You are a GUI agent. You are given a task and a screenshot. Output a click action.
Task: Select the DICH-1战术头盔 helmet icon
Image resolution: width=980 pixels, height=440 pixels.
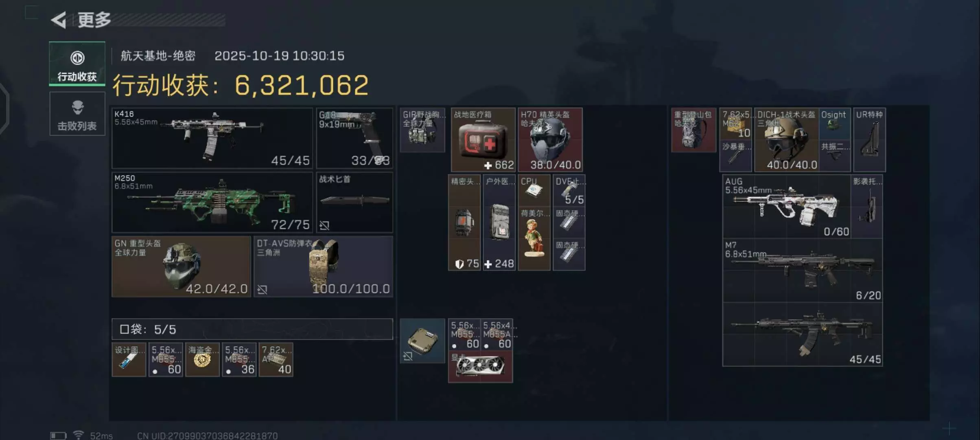786,140
